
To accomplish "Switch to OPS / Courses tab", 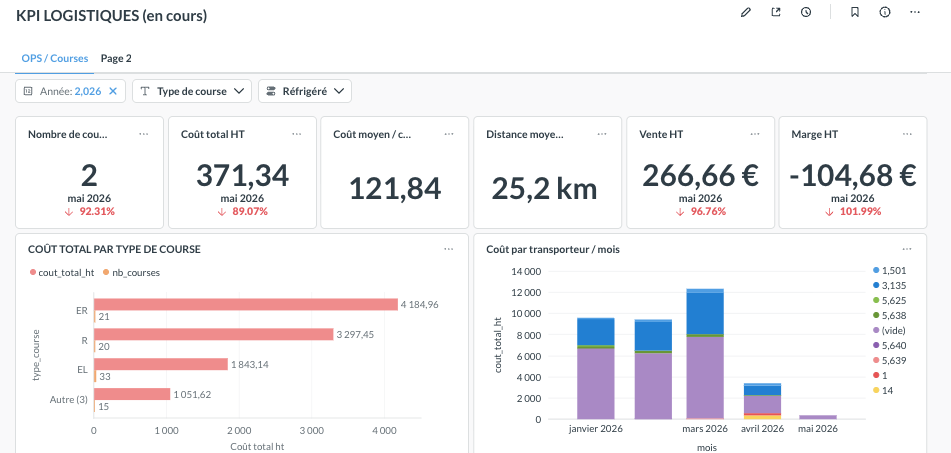I will click(x=55, y=59).
